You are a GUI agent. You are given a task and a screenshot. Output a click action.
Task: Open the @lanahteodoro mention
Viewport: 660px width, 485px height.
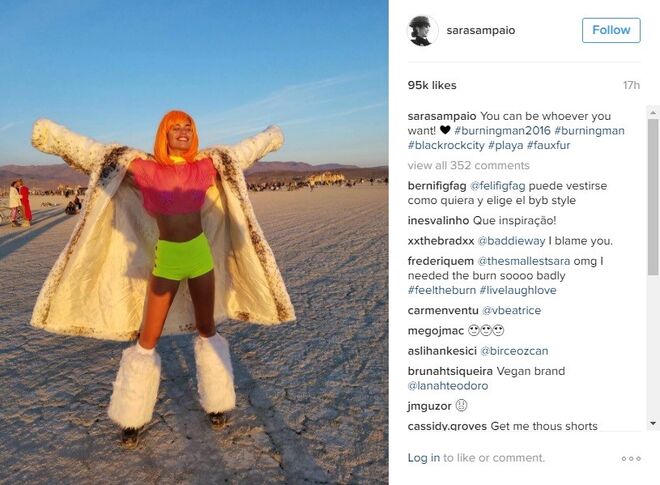(x=448, y=386)
